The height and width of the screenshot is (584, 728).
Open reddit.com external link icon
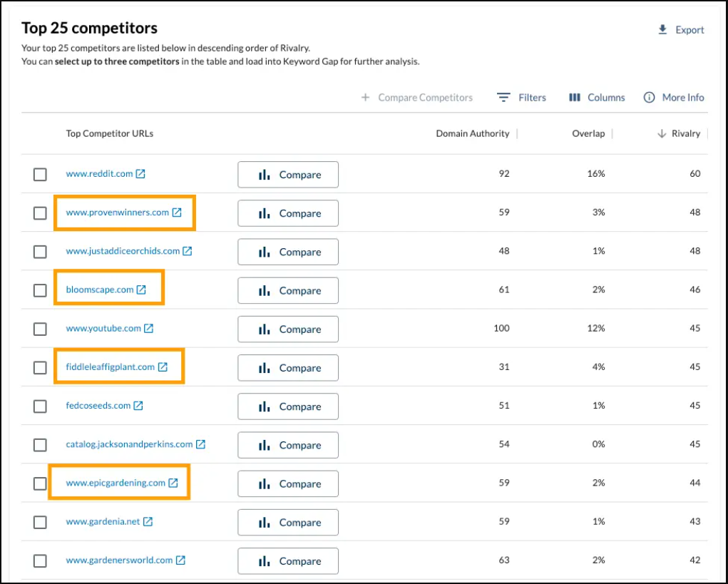pos(140,173)
